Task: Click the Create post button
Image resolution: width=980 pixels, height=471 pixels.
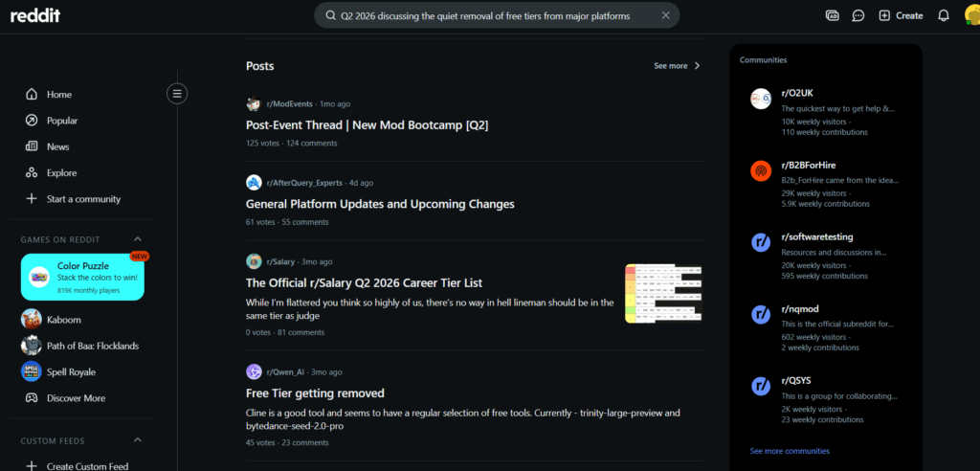Action: (x=901, y=15)
